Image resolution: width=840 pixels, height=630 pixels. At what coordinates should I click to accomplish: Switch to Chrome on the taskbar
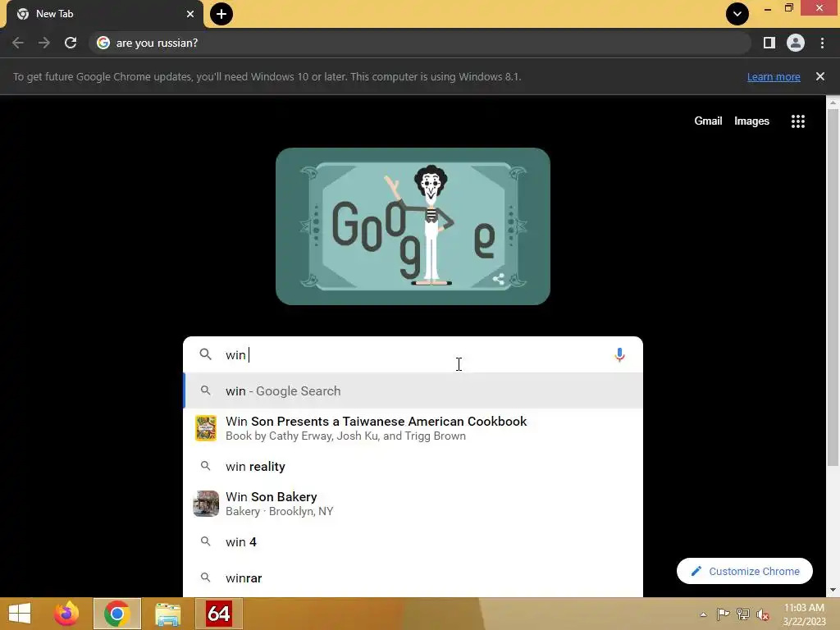pyautogui.click(x=116, y=614)
